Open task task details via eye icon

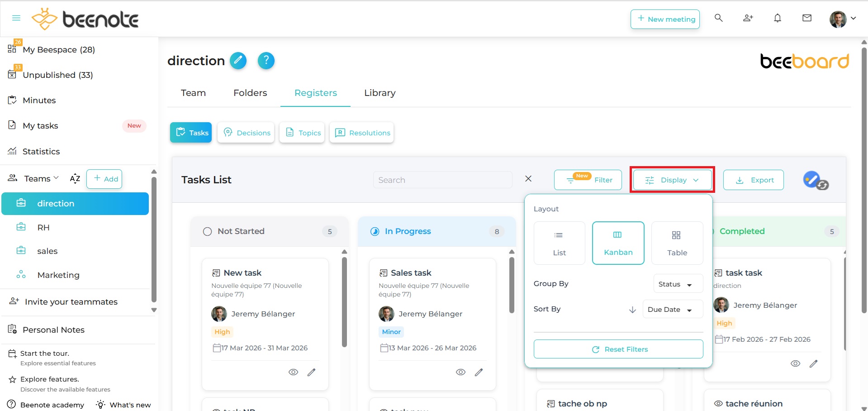(796, 363)
